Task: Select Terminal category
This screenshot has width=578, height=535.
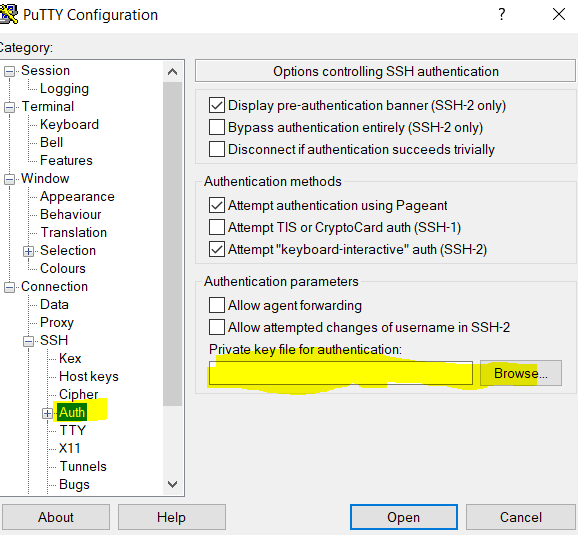Action: 48,107
